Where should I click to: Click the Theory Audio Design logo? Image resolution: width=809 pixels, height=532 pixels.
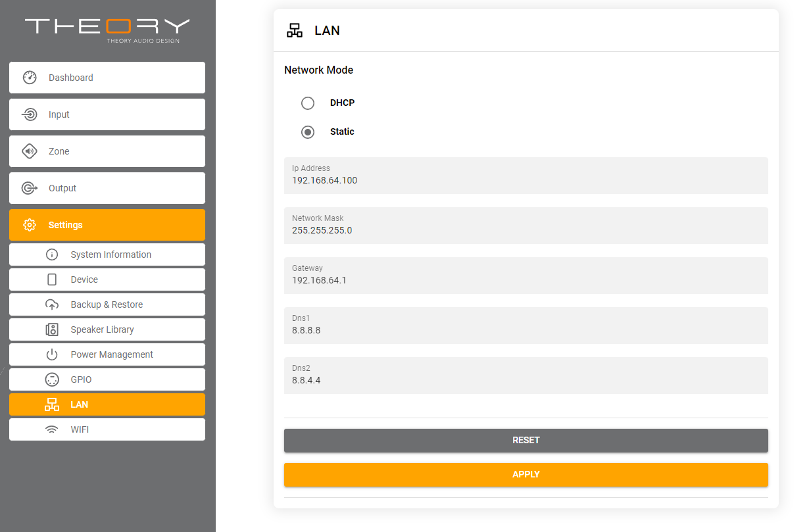pyautogui.click(x=107, y=30)
